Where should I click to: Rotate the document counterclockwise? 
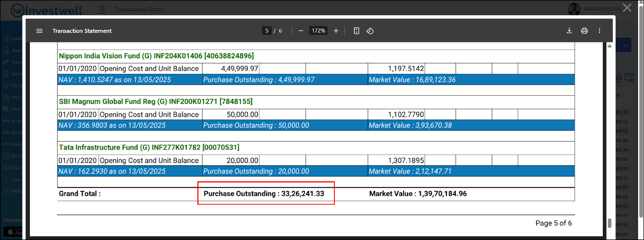[x=370, y=31]
